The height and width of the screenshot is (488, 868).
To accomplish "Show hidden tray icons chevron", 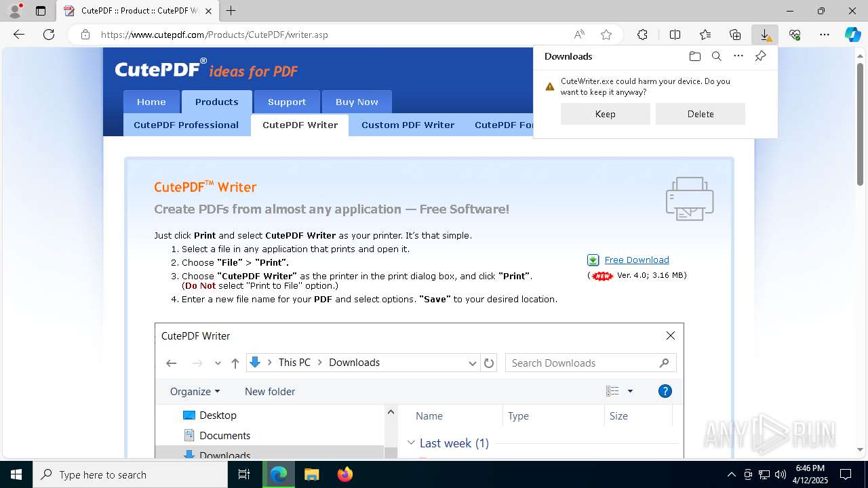I will (x=731, y=474).
